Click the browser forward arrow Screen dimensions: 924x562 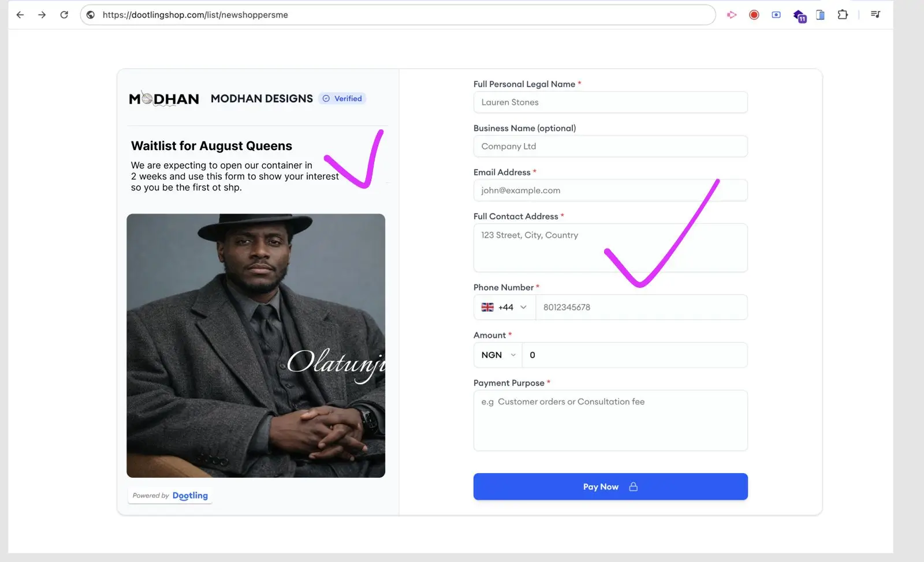tap(42, 15)
